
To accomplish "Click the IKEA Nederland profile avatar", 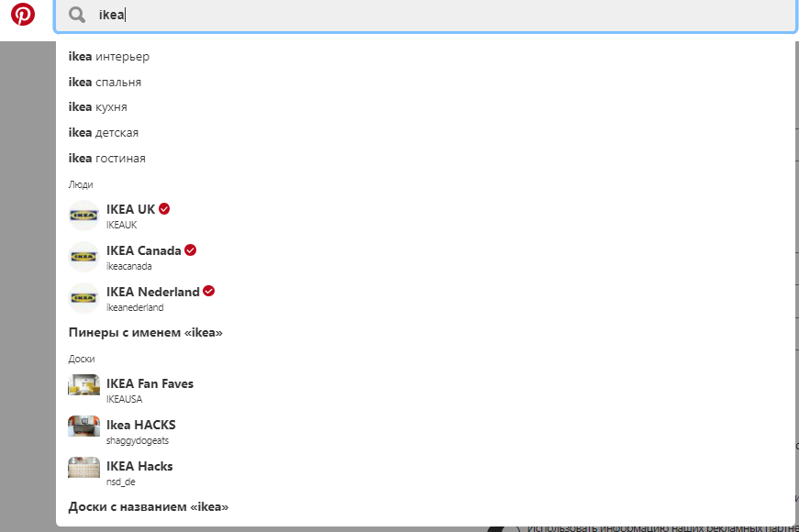I will (x=83, y=298).
